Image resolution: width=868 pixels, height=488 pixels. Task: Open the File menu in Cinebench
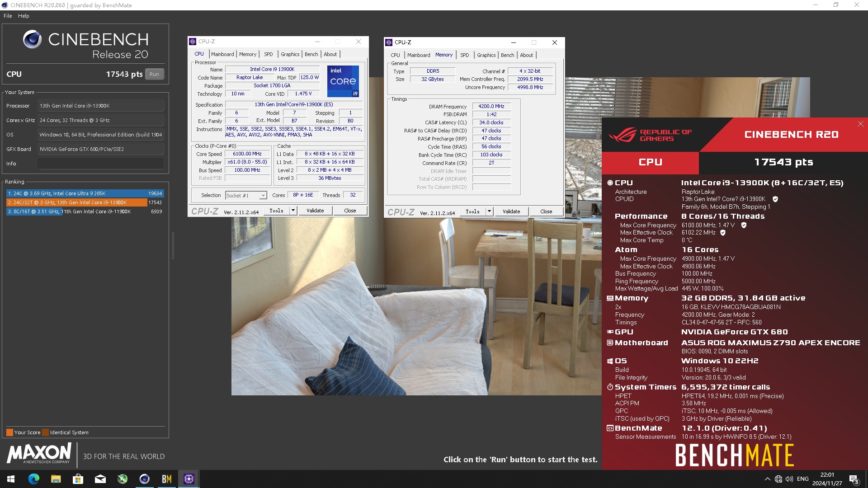(x=8, y=16)
